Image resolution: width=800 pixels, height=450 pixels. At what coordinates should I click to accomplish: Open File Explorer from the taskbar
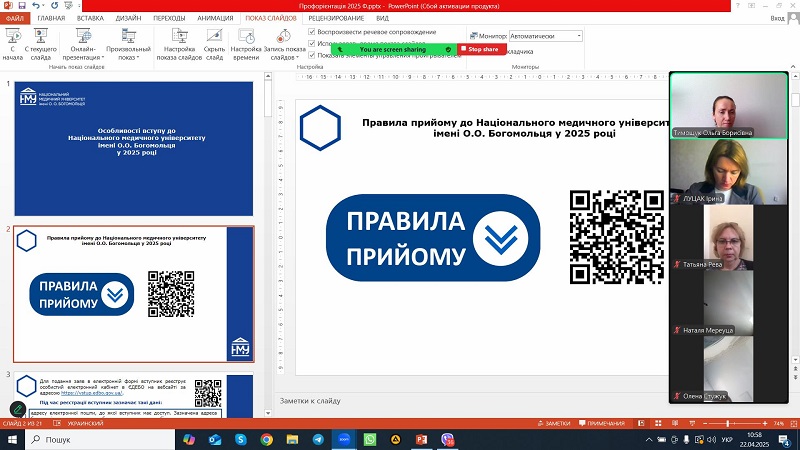(x=292, y=439)
